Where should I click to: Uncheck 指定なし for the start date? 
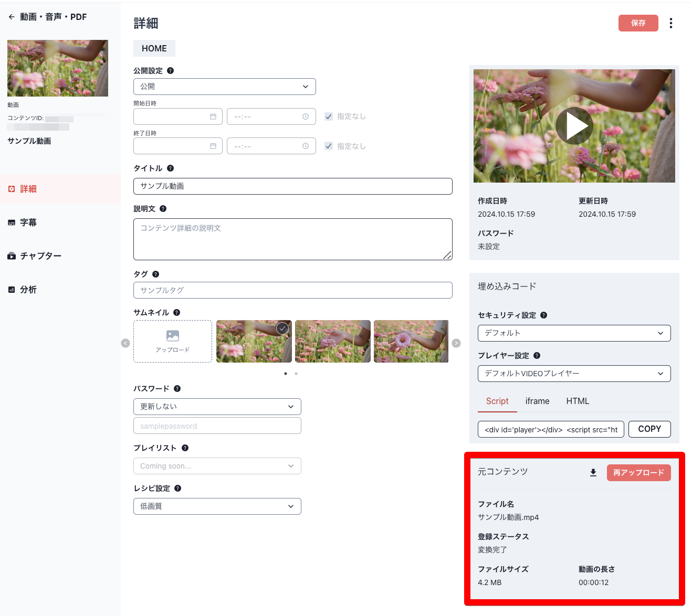329,116
